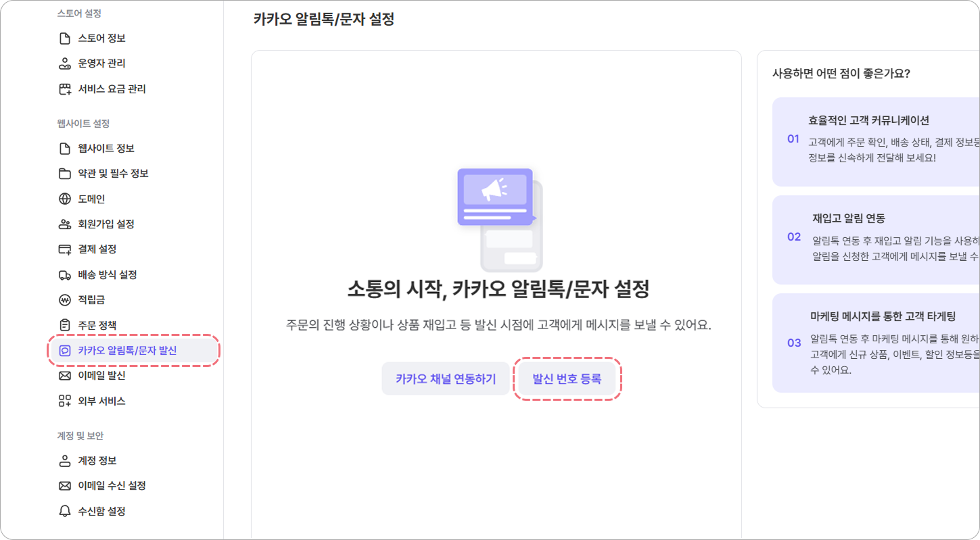Click the 주문 정책 clipboard icon
This screenshot has width=980, height=540.
[x=65, y=326]
